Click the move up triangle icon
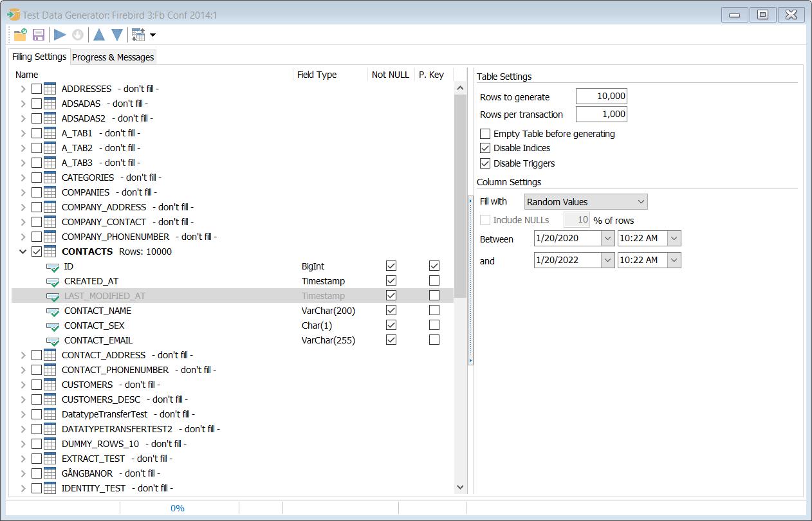 point(99,35)
